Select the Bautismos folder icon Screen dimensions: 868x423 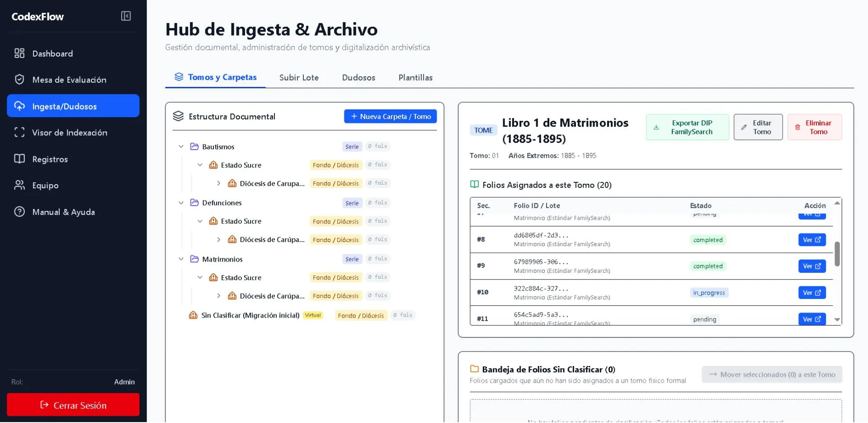194,147
